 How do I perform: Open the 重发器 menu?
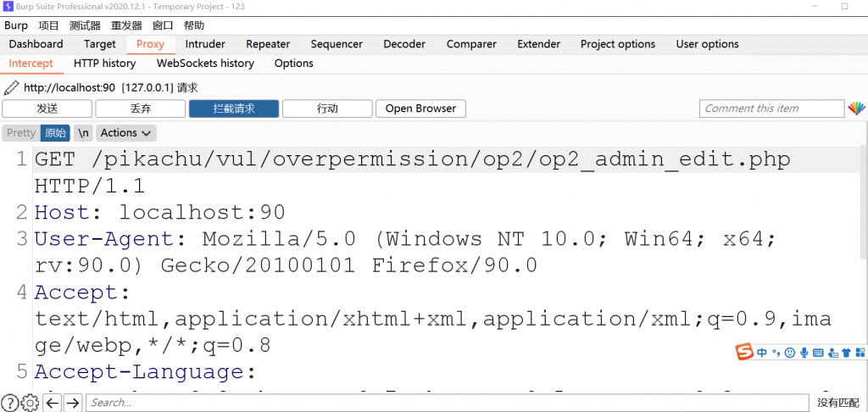(126, 25)
